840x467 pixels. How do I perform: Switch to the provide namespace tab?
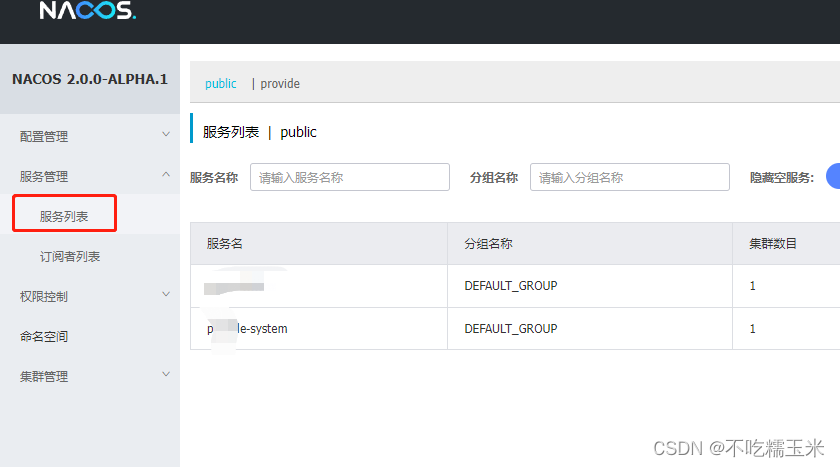(x=280, y=84)
